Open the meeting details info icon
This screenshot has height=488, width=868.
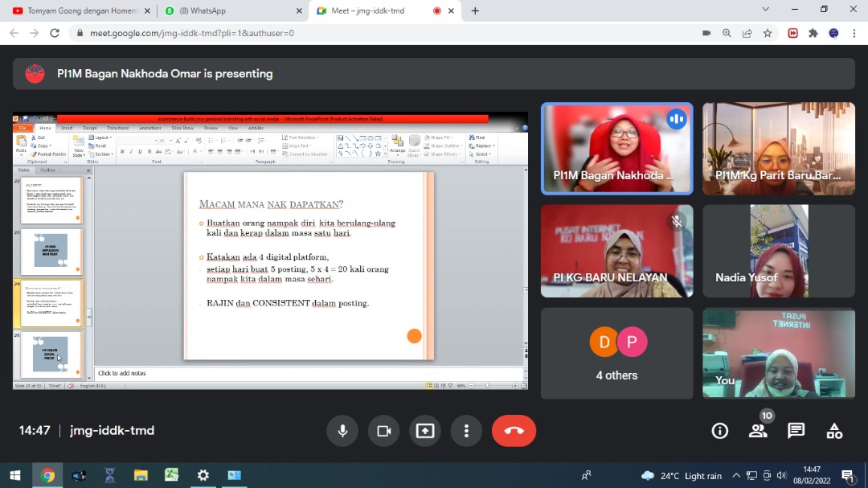point(720,431)
